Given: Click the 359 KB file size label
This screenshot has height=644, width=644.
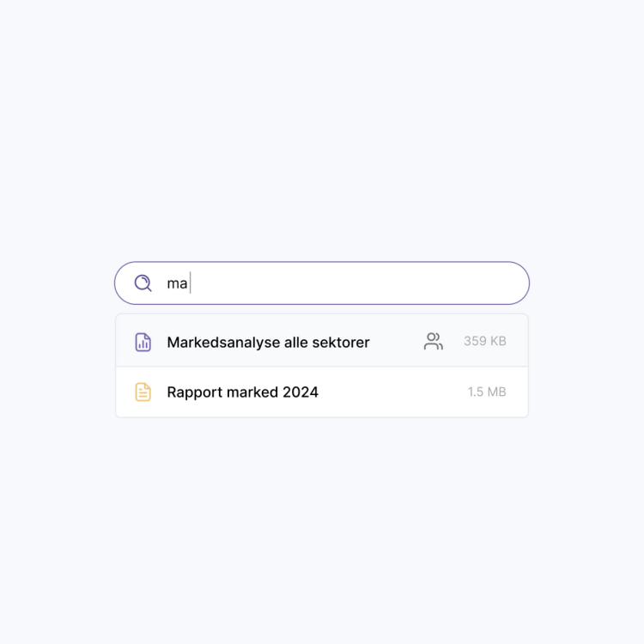Looking at the screenshot, I should 485,342.
